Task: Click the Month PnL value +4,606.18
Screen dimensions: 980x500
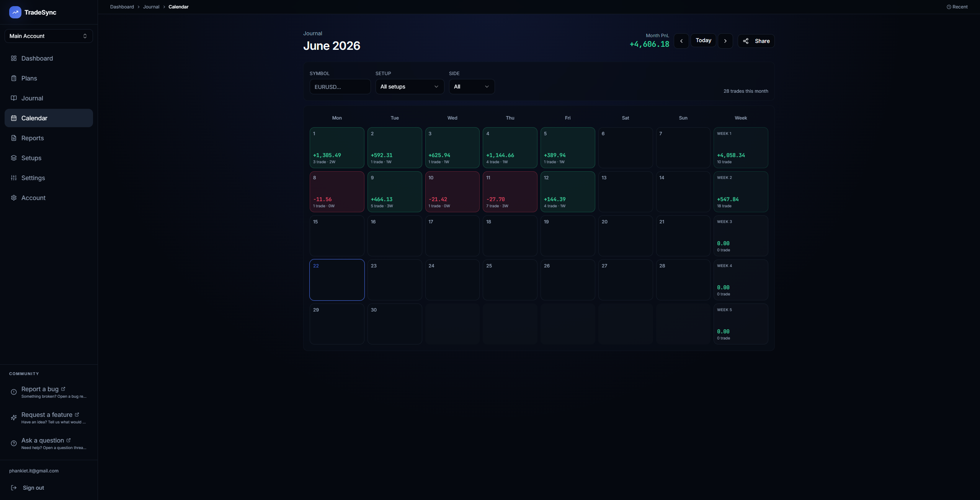Action: 649,44
